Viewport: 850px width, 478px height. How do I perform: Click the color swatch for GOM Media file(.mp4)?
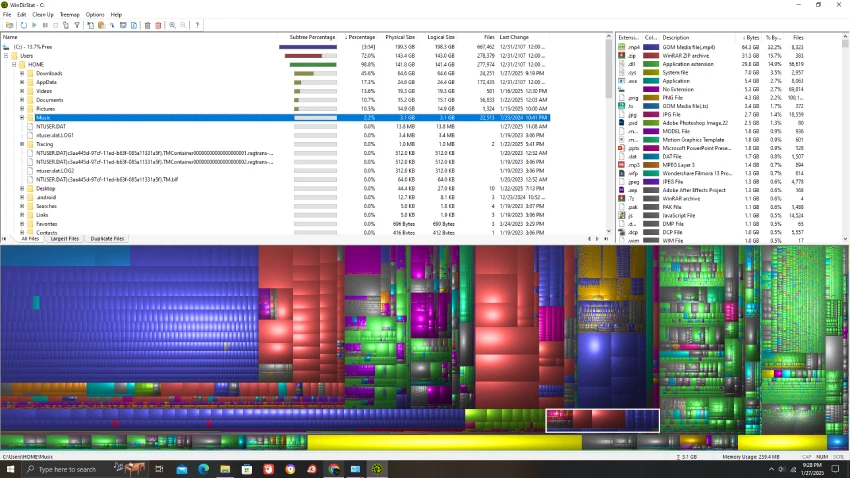(x=651, y=47)
